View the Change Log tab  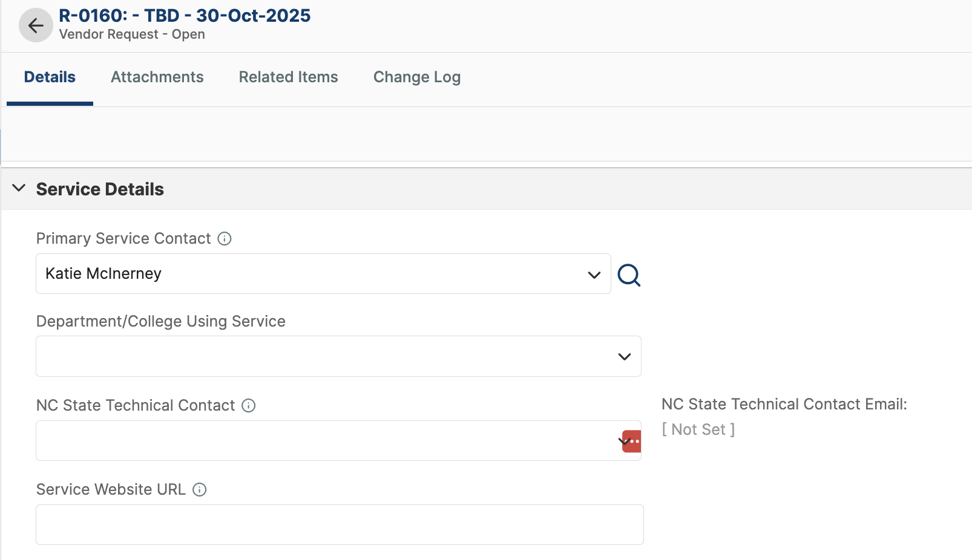tap(416, 77)
